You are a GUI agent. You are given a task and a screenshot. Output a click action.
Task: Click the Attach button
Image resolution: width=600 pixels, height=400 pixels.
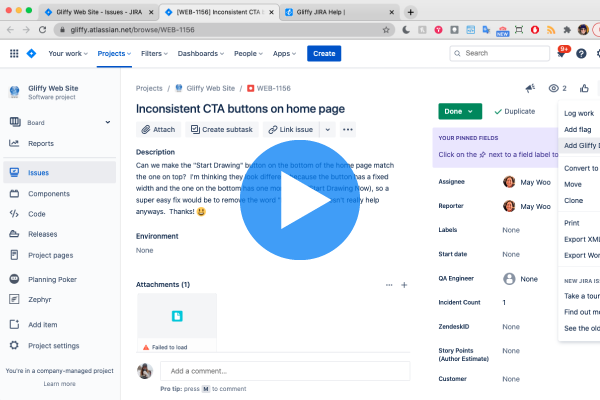(x=158, y=129)
